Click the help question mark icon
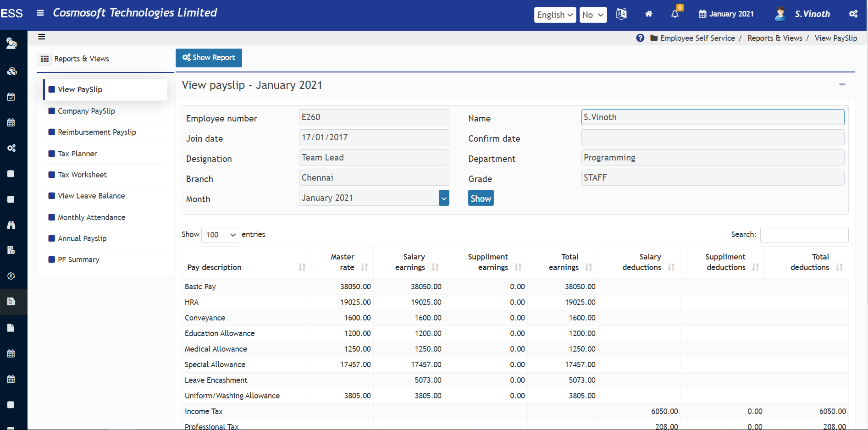Viewport: 868px width, 430px height. pyautogui.click(x=640, y=38)
